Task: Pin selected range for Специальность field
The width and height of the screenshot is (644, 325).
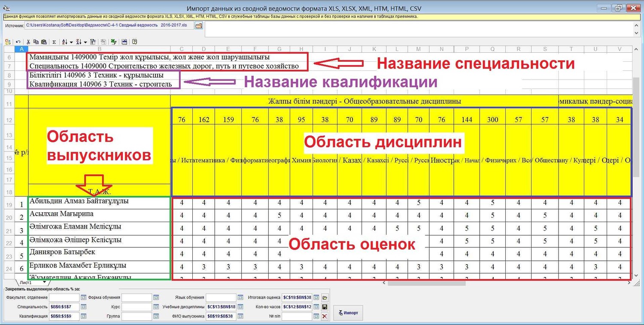Action: [x=84, y=307]
